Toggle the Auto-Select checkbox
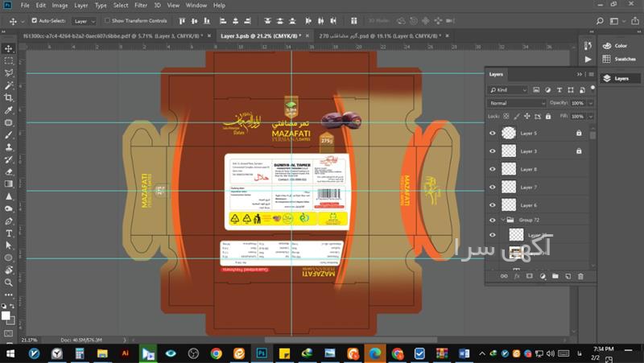Image resolution: width=644 pixels, height=363 pixels. (x=35, y=20)
